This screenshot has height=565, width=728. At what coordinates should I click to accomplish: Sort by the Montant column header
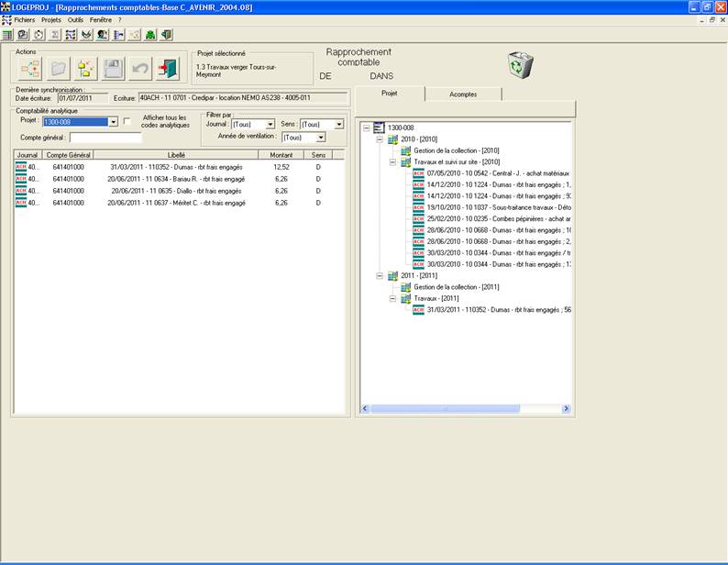coord(281,155)
